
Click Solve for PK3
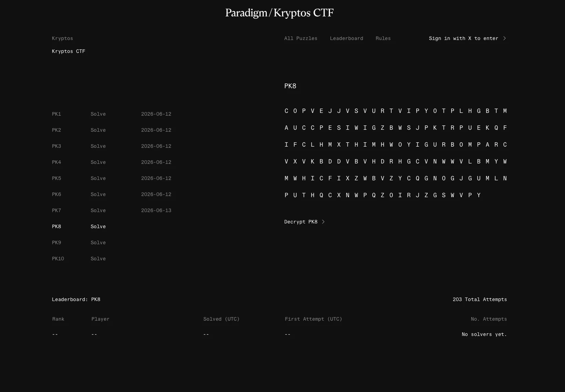point(98,146)
